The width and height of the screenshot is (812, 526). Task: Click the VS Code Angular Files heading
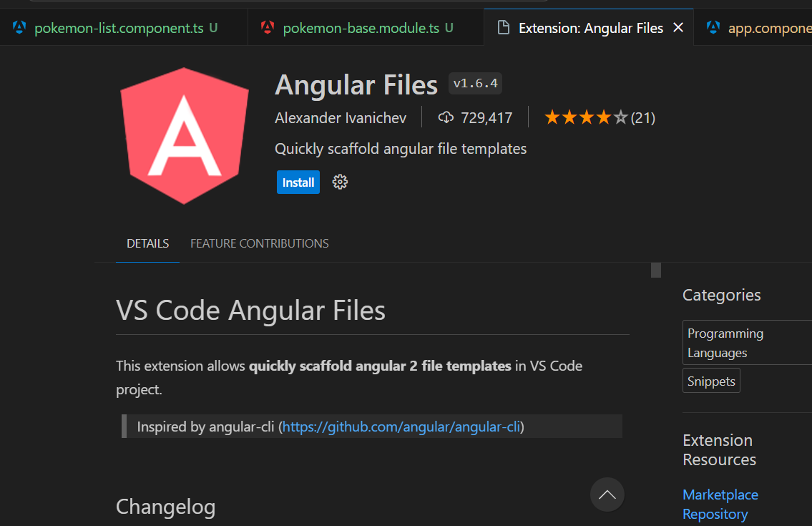(250, 311)
